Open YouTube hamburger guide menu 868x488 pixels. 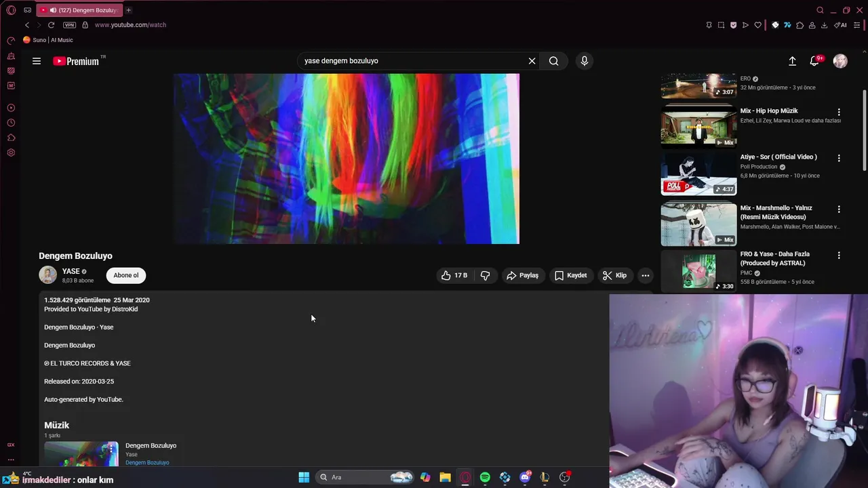(x=37, y=61)
